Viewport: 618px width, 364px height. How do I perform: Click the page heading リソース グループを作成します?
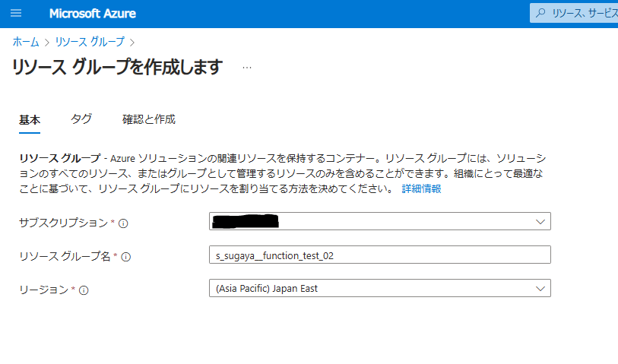(118, 67)
